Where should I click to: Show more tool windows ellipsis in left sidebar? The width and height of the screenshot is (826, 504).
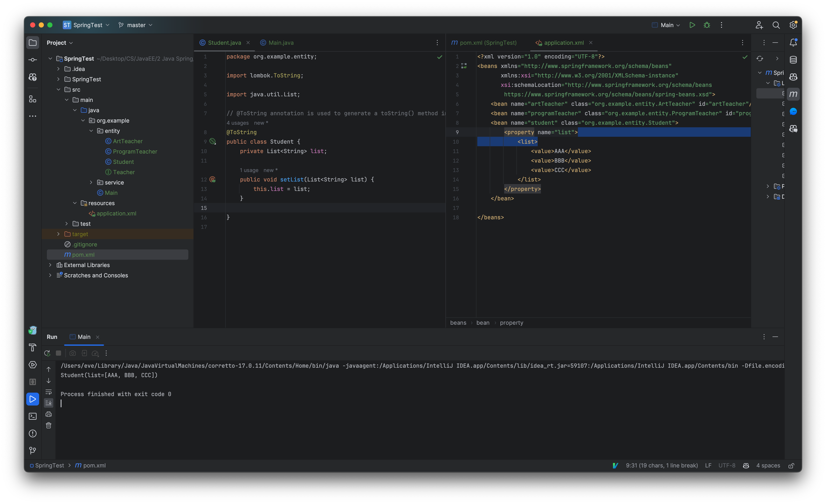[x=32, y=116]
